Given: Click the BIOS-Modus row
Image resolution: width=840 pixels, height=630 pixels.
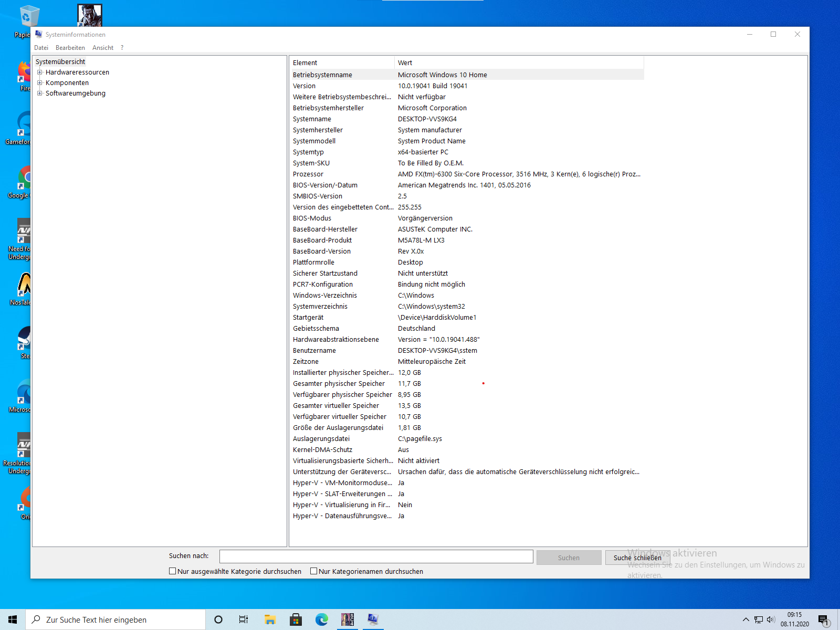Looking at the screenshot, I should (467, 218).
